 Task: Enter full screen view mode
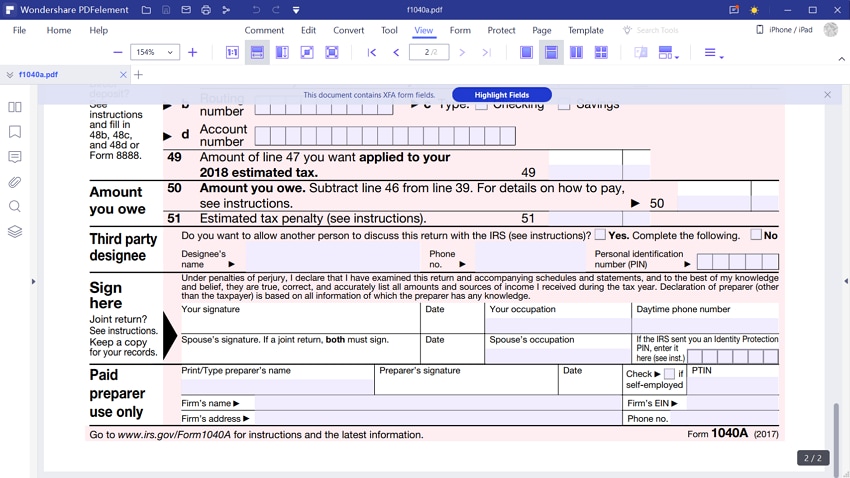pos(332,53)
